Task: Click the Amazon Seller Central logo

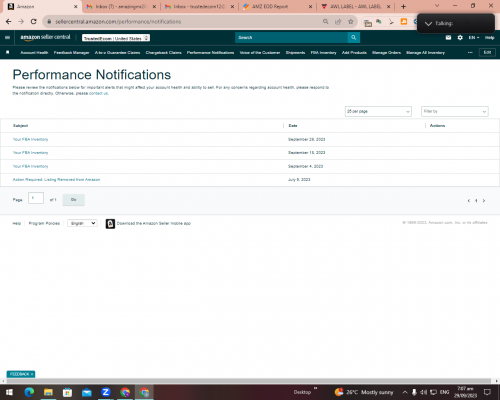Action: point(45,37)
